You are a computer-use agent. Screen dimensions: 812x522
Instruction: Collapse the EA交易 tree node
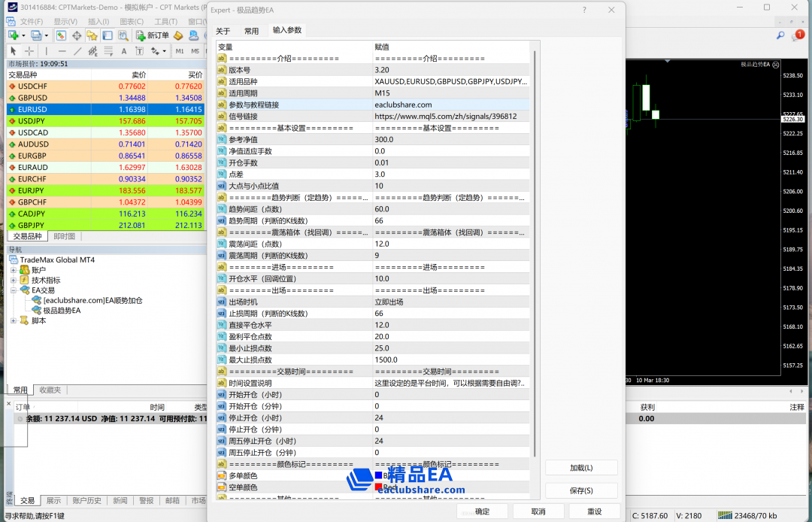click(14, 290)
